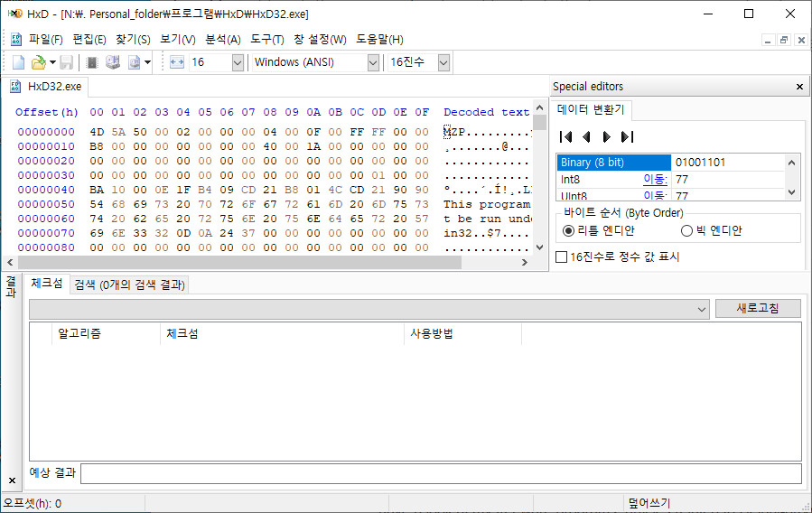Image resolution: width=812 pixels, height=513 pixels.
Task: Click the 이동 link for UInt8
Action: 655,195
